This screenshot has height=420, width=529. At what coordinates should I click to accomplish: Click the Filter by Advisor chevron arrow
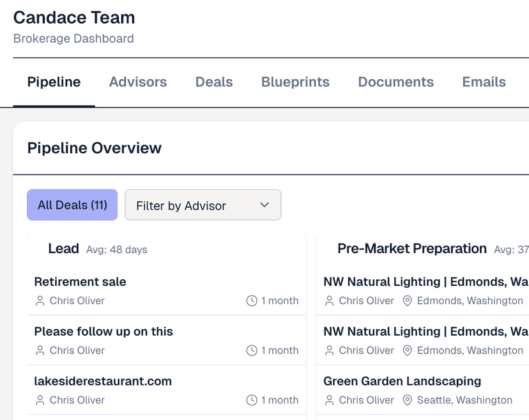264,205
